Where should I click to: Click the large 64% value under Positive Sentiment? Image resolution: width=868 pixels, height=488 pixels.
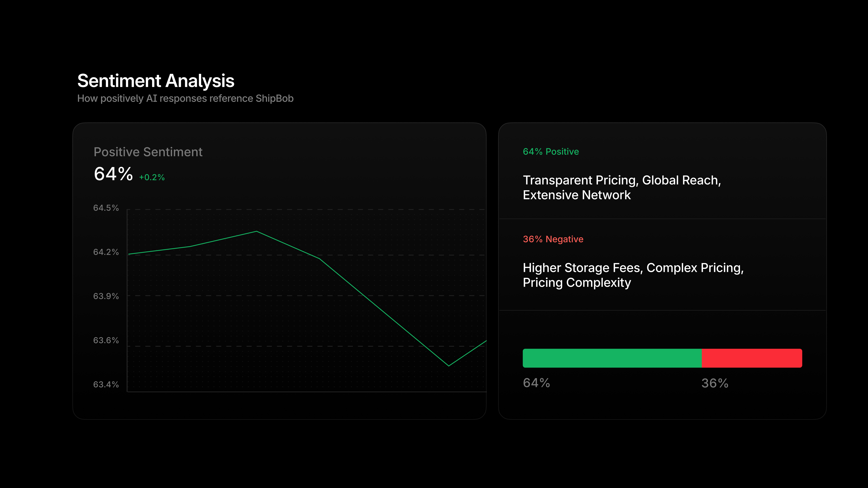coord(113,174)
